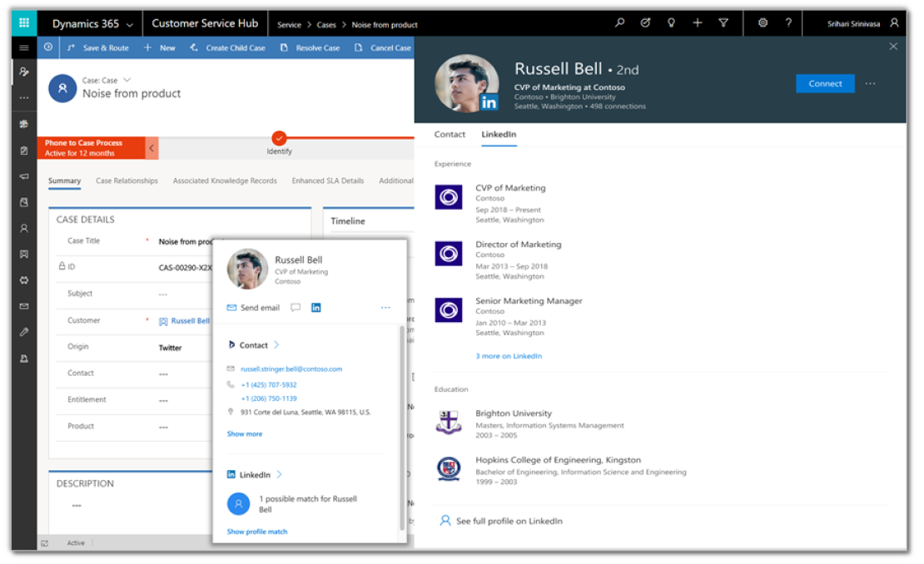Click the Brighton University crest icon
This screenshot has width=924, height=564.
(x=449, y=422)
